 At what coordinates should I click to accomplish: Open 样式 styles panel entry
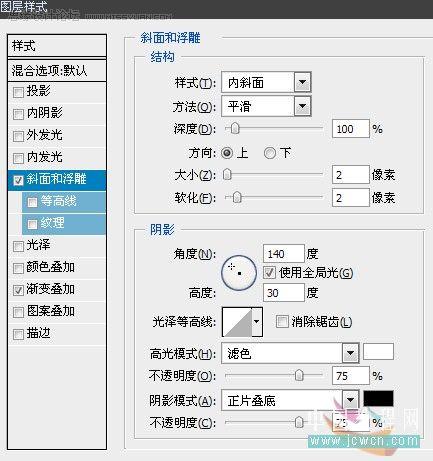click(x=57, y=46)
